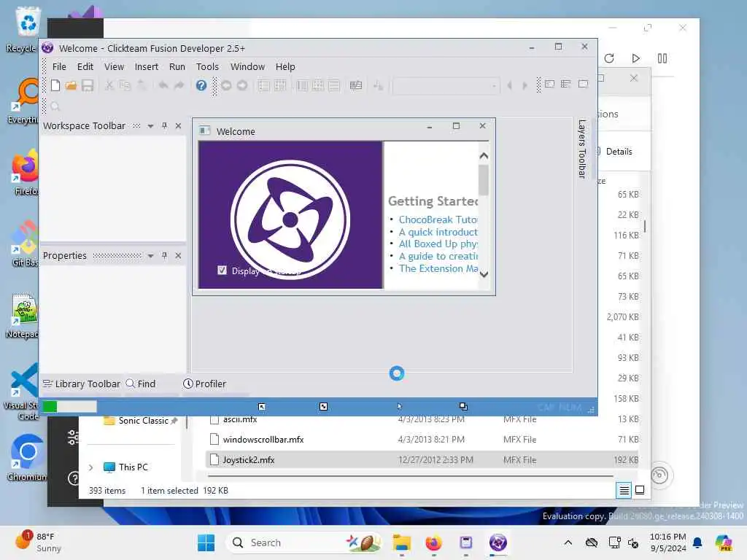This screenshot has width=747, height=560.
Task: Click taskbar Search box
Action: coord(305,542)
